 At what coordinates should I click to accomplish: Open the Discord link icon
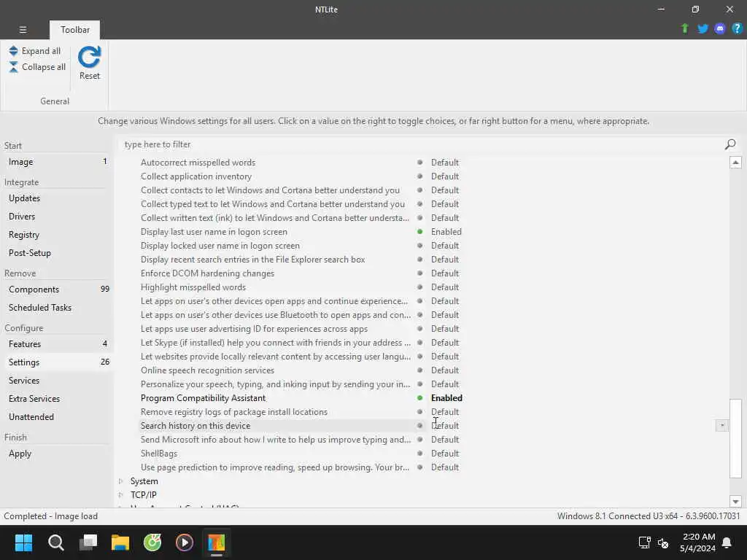(720, 28)
